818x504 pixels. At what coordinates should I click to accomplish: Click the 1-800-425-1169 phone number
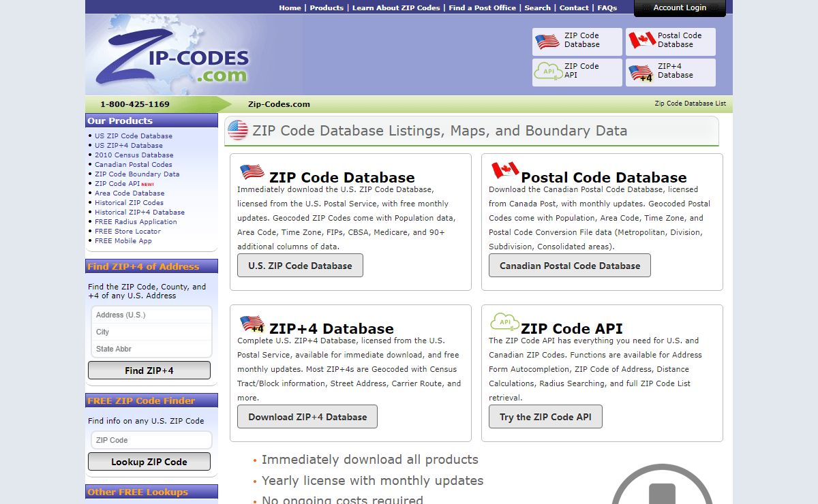pyautogui.click(x=135, y=104)
